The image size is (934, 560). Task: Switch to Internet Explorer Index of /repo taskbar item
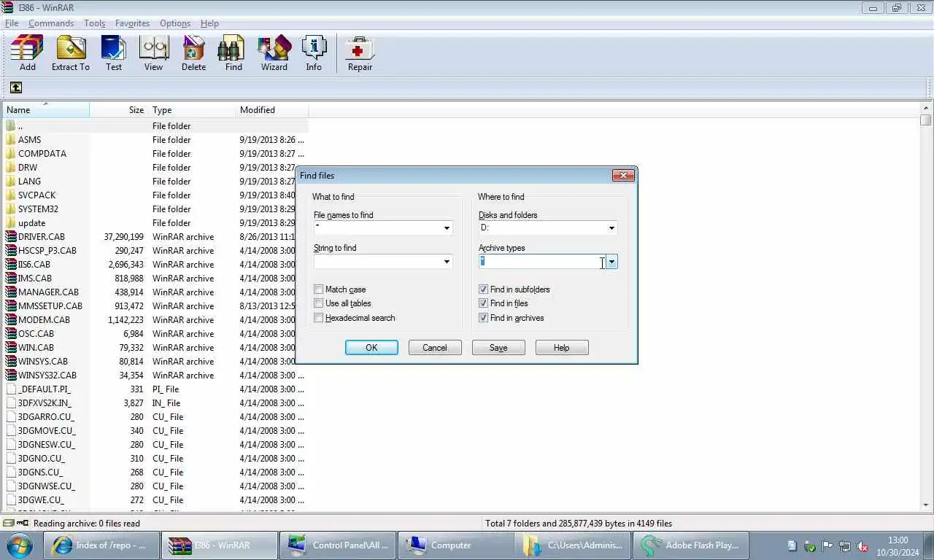pos(101,545)
